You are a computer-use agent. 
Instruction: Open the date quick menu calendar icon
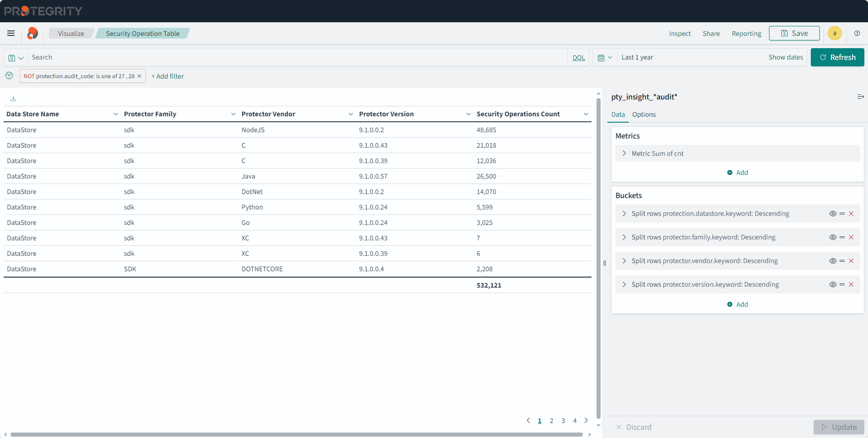605,58
